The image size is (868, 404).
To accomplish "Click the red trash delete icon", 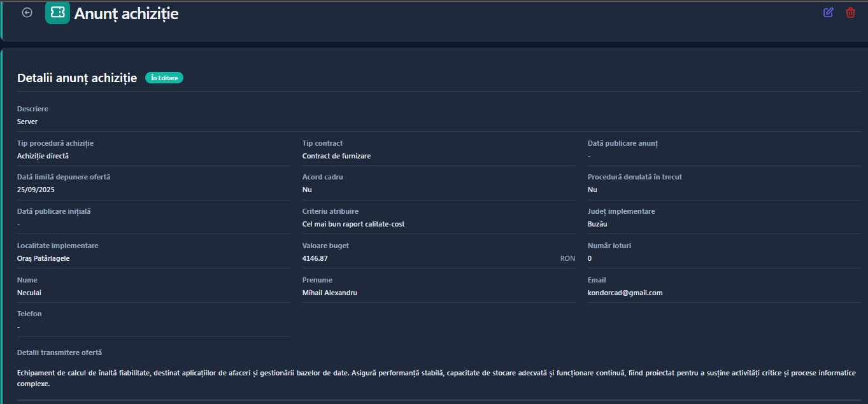I will point(850,13).
